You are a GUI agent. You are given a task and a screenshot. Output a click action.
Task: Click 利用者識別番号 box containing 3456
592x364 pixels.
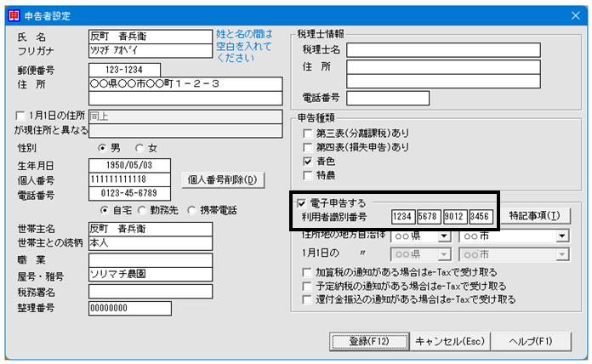tap(481, 217)
